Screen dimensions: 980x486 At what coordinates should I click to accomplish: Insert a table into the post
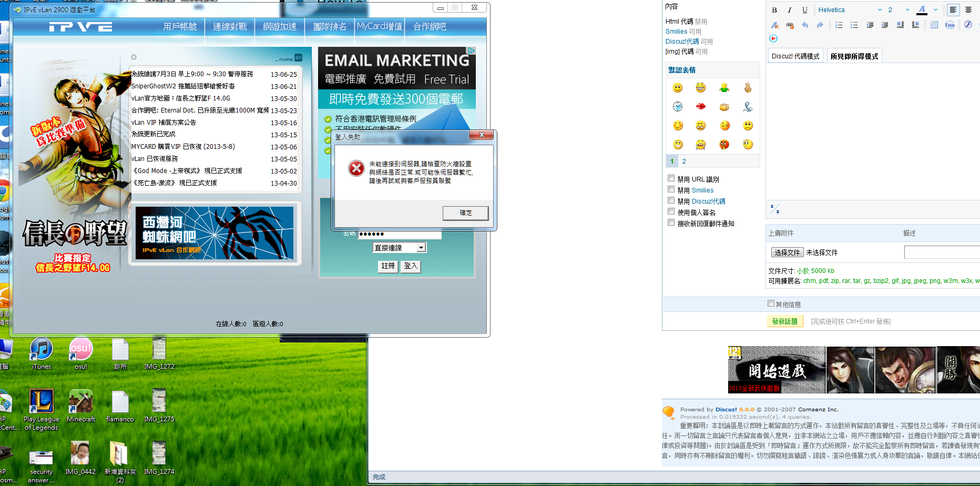934,25
